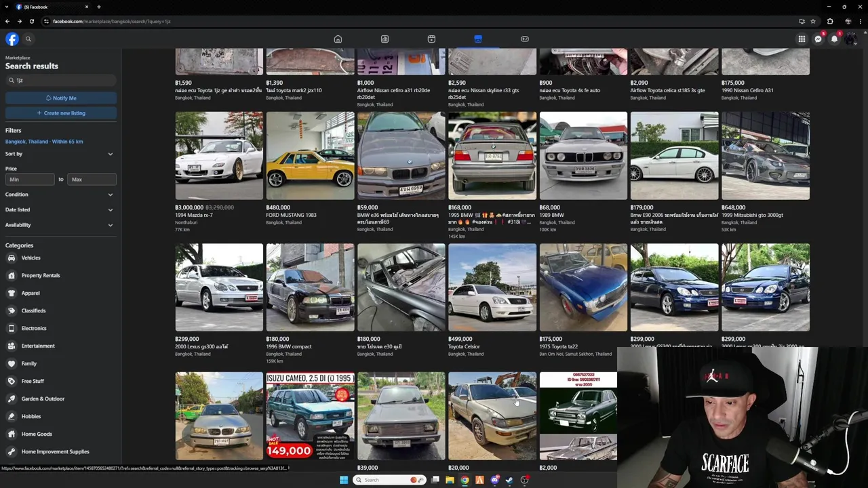Click Create new listing button

pyautogui.click(x=61, y=113)
